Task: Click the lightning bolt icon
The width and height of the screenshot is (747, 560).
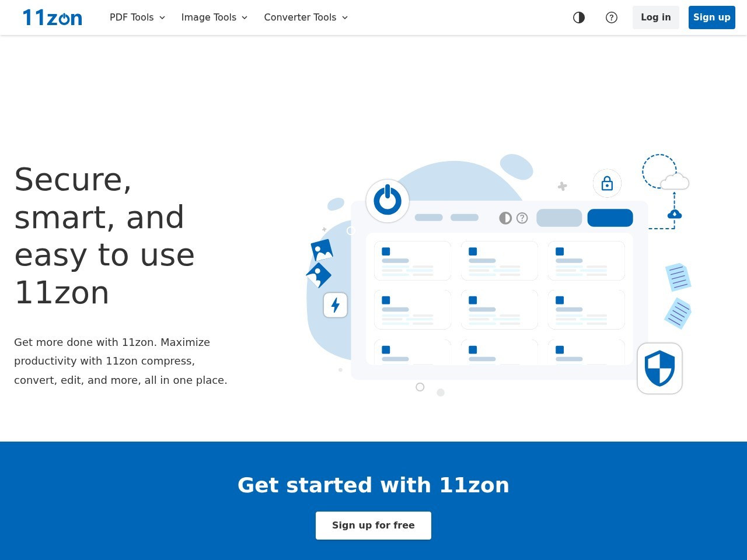Action: [x=336, y=305]
